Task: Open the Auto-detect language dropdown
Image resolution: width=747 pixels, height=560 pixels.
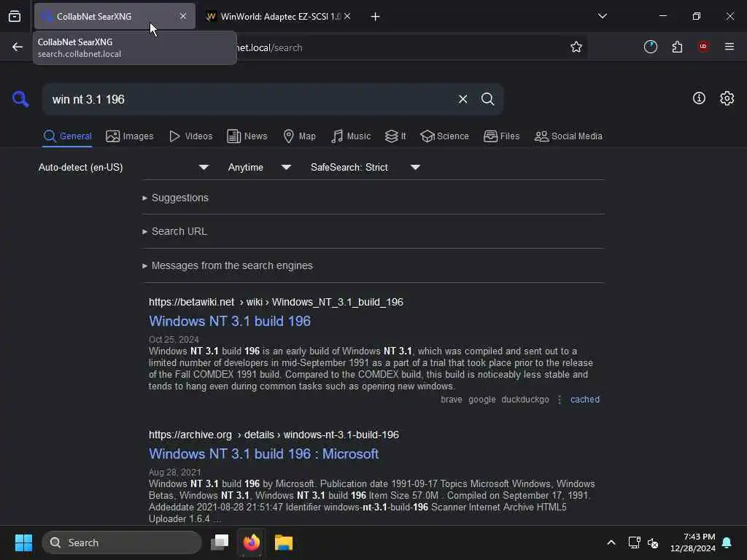Action: tap(123, 167)
